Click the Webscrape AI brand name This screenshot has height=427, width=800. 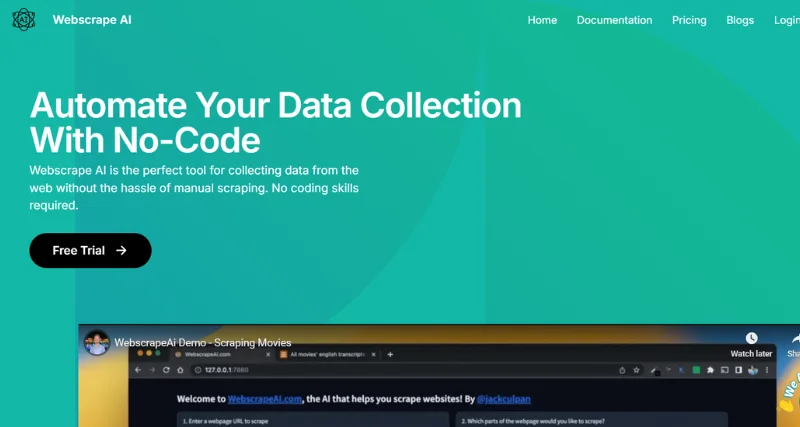pyautogui.click(x=92, y=20)
